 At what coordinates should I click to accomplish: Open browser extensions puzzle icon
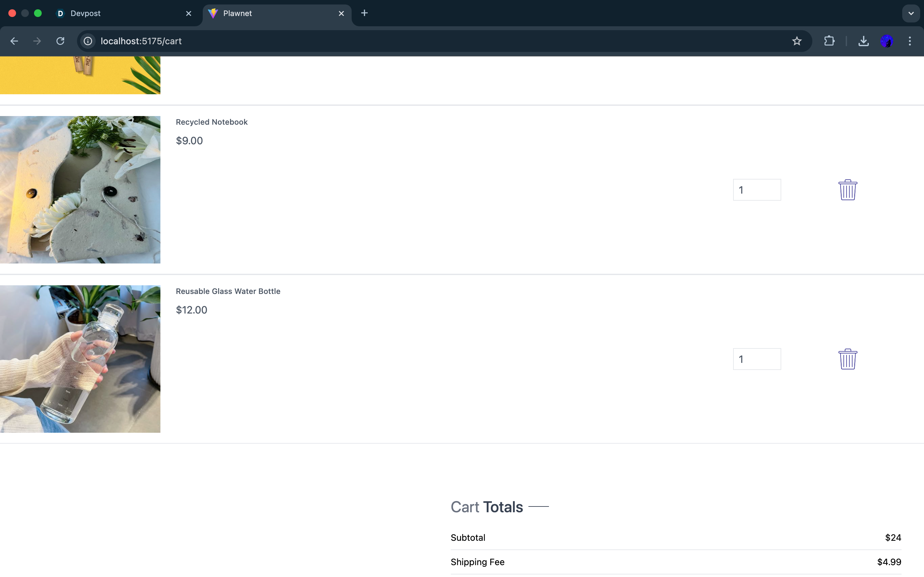point(829,41)
